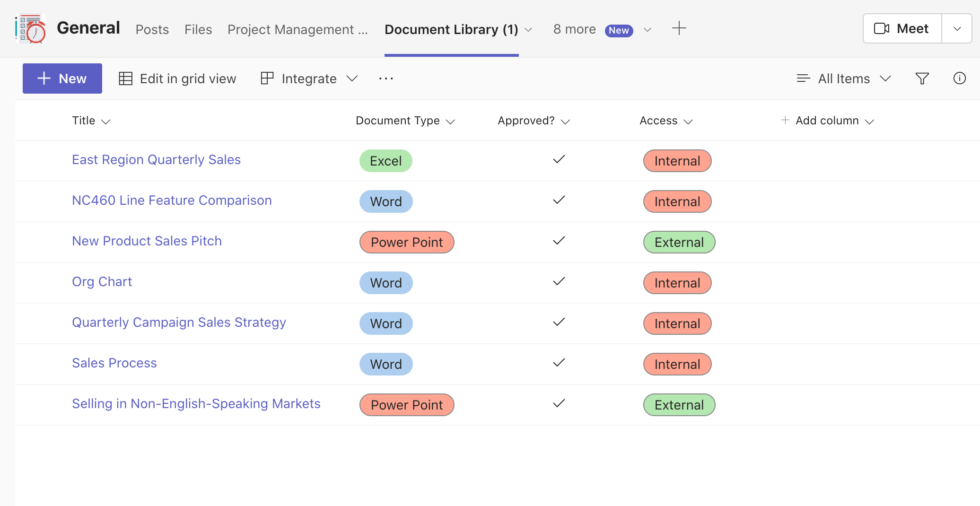Switch to the Posts tab

152,29
